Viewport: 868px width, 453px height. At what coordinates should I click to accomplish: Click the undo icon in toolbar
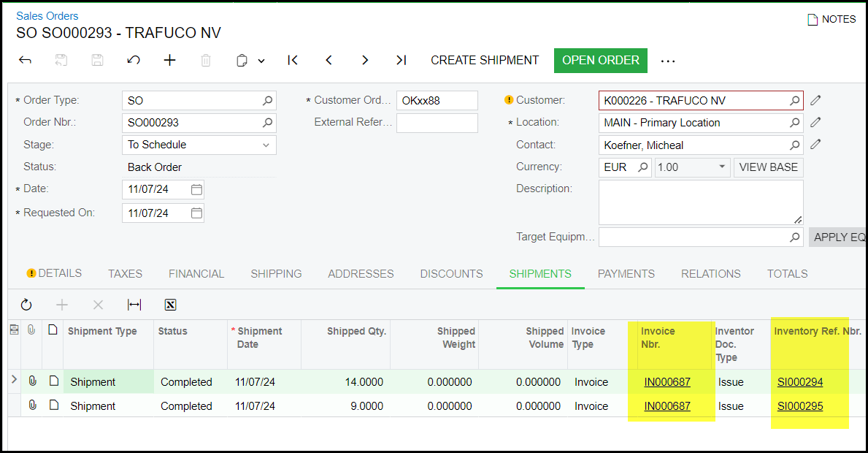click(x=134, y=61)
